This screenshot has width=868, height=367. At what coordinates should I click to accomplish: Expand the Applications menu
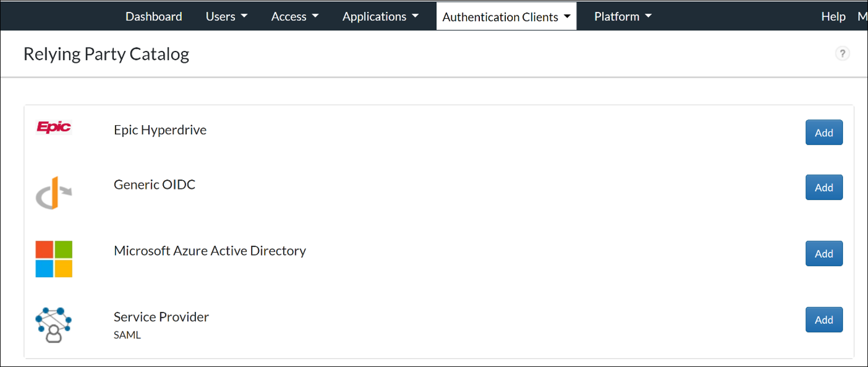point(380,16)
